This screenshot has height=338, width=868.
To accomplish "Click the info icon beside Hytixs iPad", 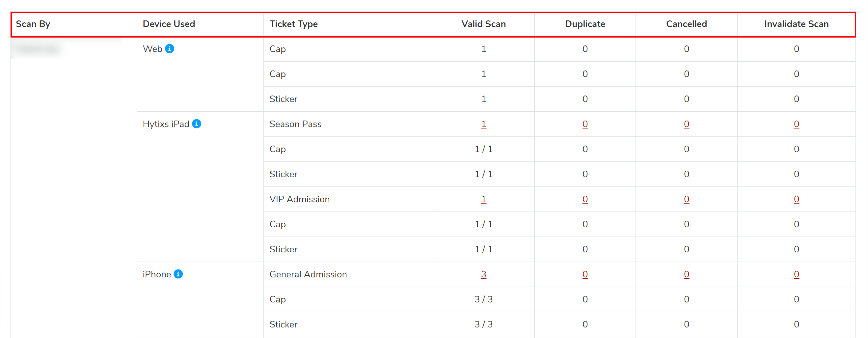I will [x=197, y=124].
